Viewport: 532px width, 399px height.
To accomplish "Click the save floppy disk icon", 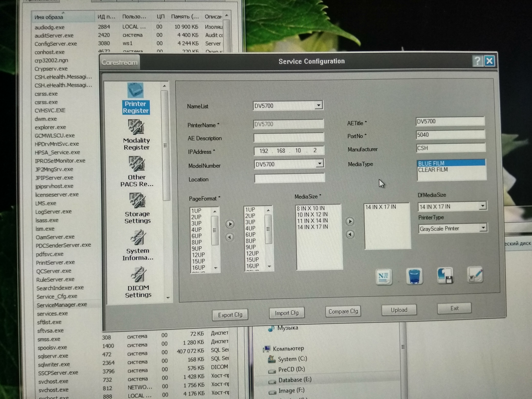I will [x=445, y=276].
